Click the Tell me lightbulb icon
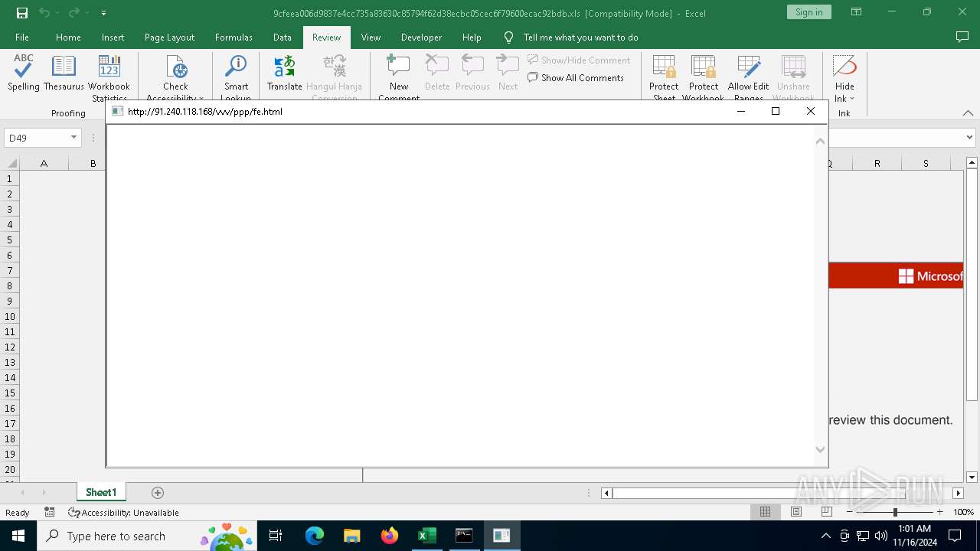This screenshot has width=980, height=551. (508, 37)
